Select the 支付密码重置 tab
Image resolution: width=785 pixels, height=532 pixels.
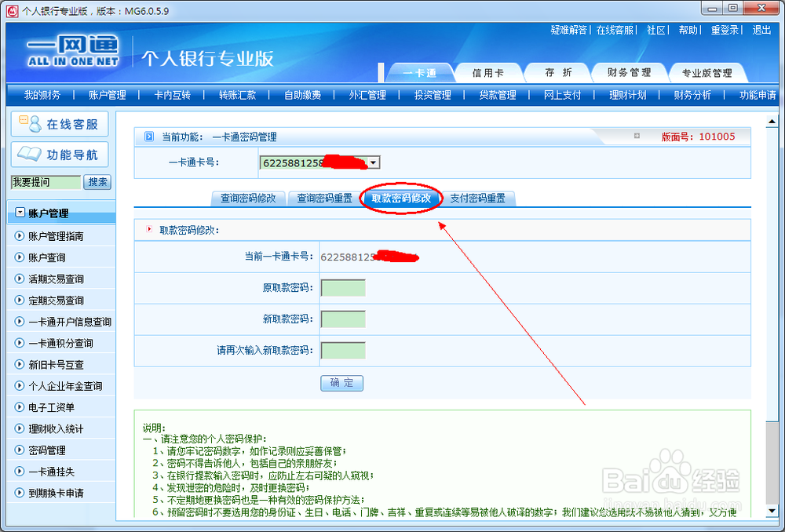point(476,198)
